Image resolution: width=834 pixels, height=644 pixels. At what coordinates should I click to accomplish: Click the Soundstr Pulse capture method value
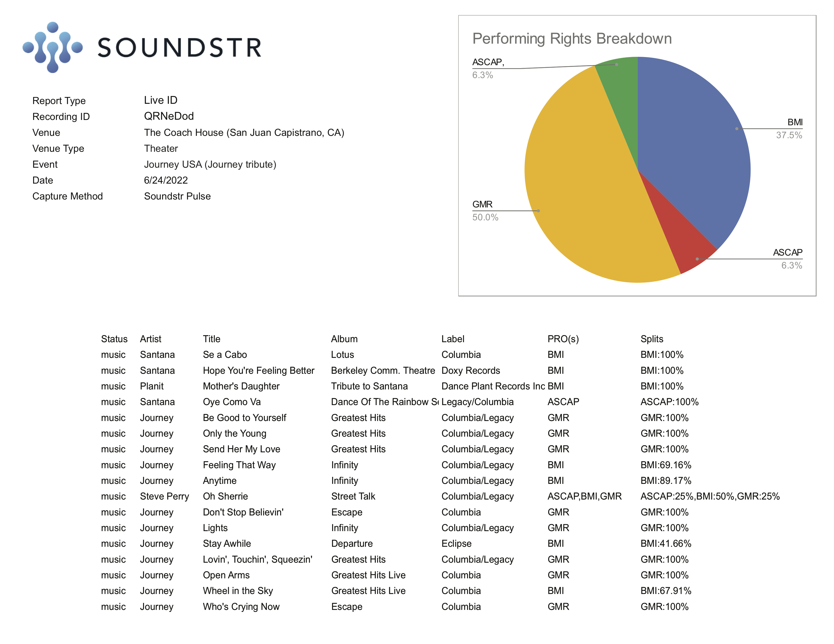point(177,196)
